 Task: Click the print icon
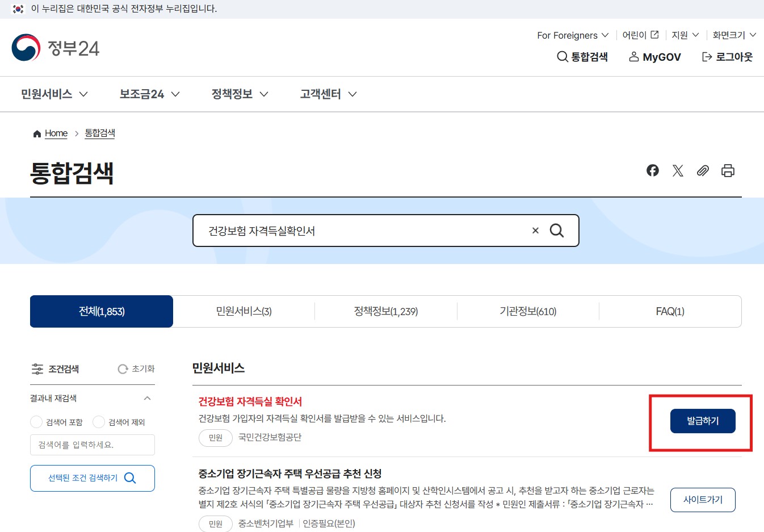click(x=728, y=170)
